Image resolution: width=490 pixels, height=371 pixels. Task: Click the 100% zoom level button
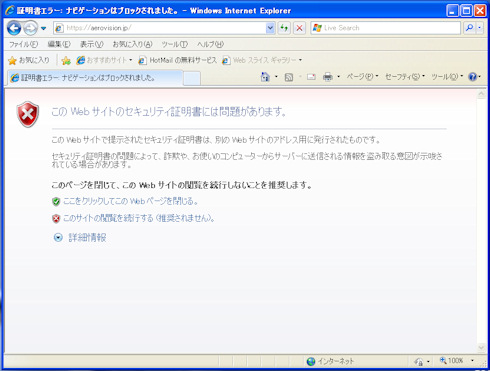(x=452, y=361)
